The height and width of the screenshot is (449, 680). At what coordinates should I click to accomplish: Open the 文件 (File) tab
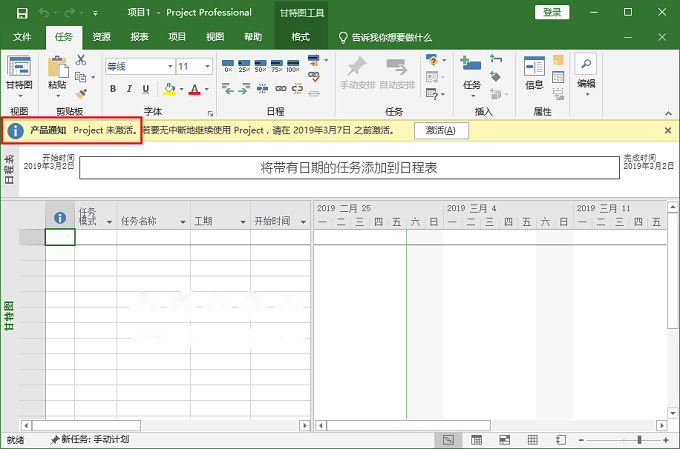(x=22, y=37)
